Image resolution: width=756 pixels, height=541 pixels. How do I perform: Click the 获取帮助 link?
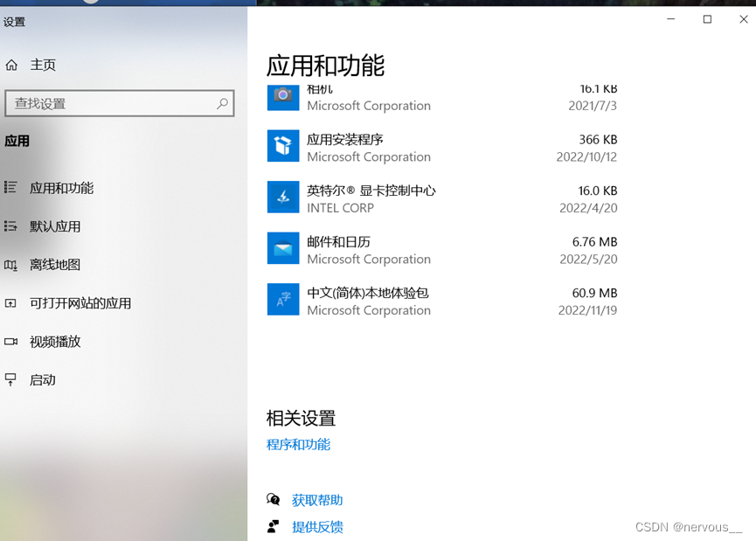click(317, 500)
